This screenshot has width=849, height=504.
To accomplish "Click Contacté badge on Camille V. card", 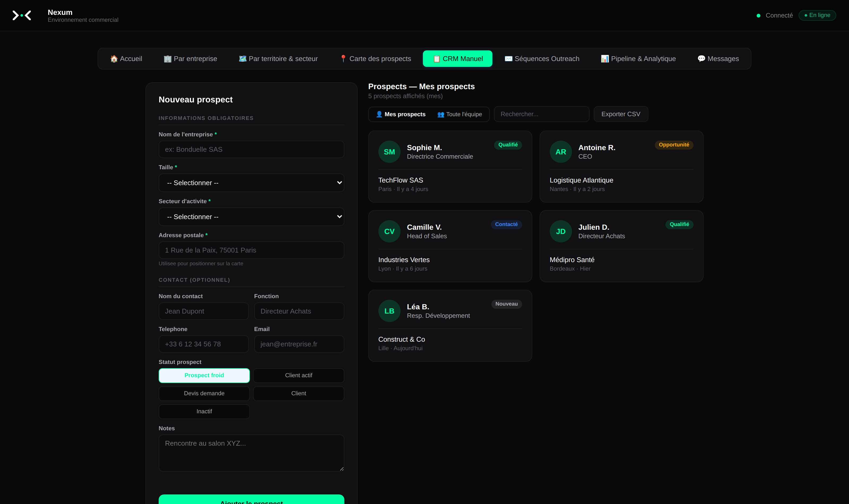I will 506,224.
